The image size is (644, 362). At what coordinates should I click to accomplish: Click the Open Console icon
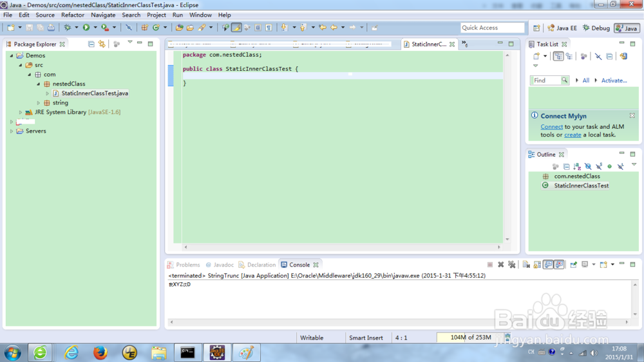tap(603, 265)
